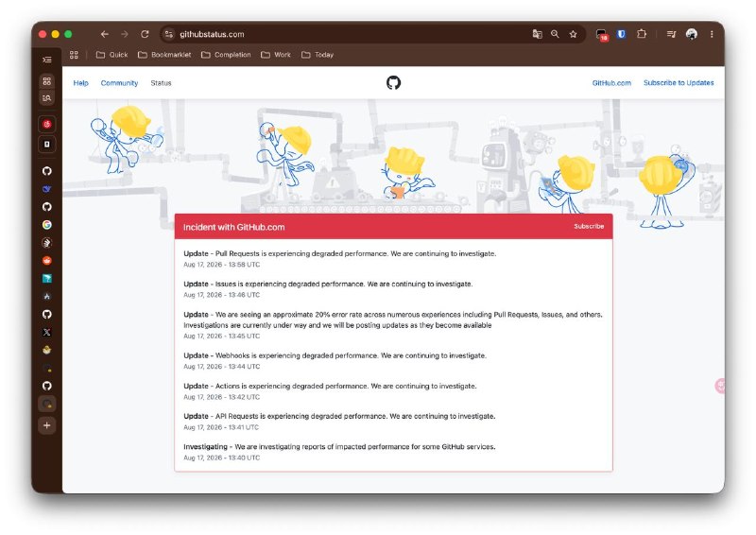Bookmark this page with the star icon
This screenshot has height=535, width=756.
(x=573, y=34)
